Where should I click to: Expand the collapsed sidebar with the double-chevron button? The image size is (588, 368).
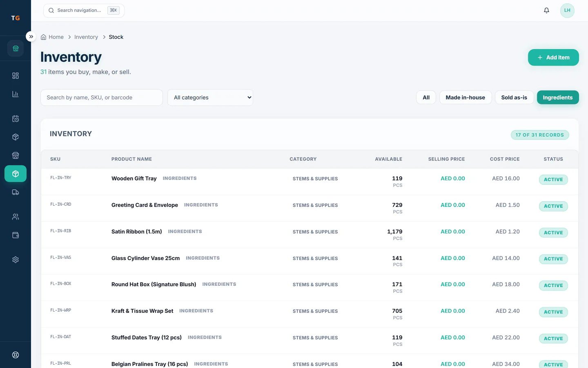point(31,37)
